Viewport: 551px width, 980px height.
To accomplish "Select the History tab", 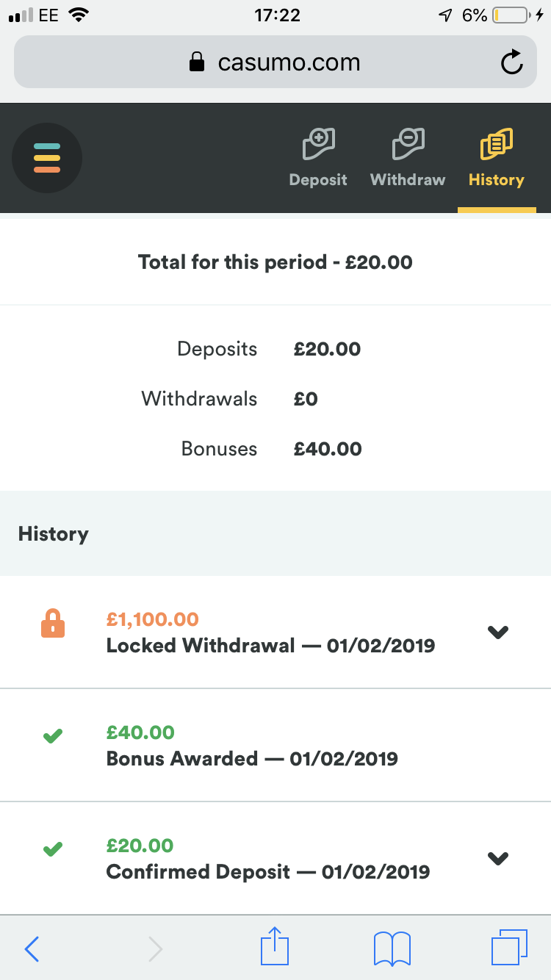I will [x=497, y=158].
